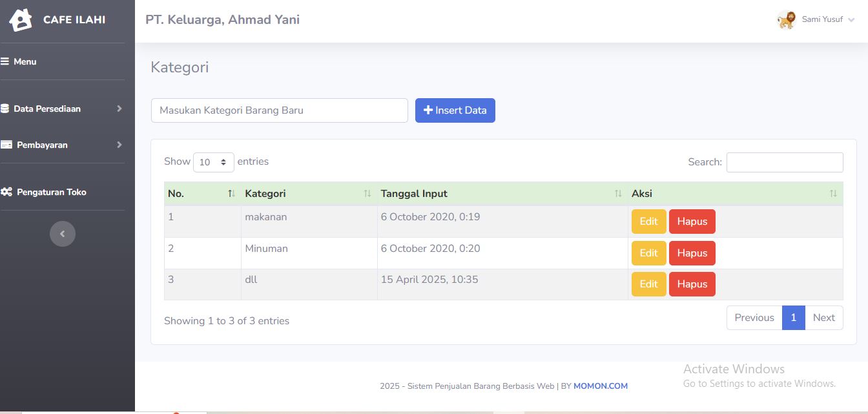
Task: Click the lion user avatar
Action: click(786, 20)
